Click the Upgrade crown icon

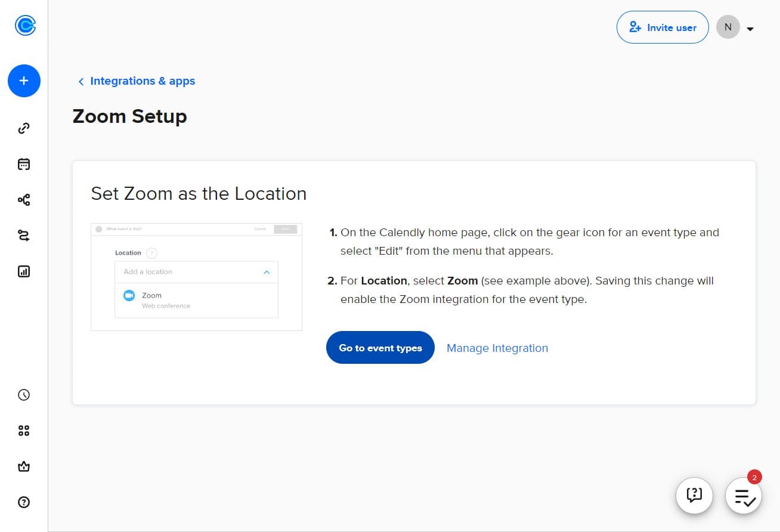[x=24, y=466]
